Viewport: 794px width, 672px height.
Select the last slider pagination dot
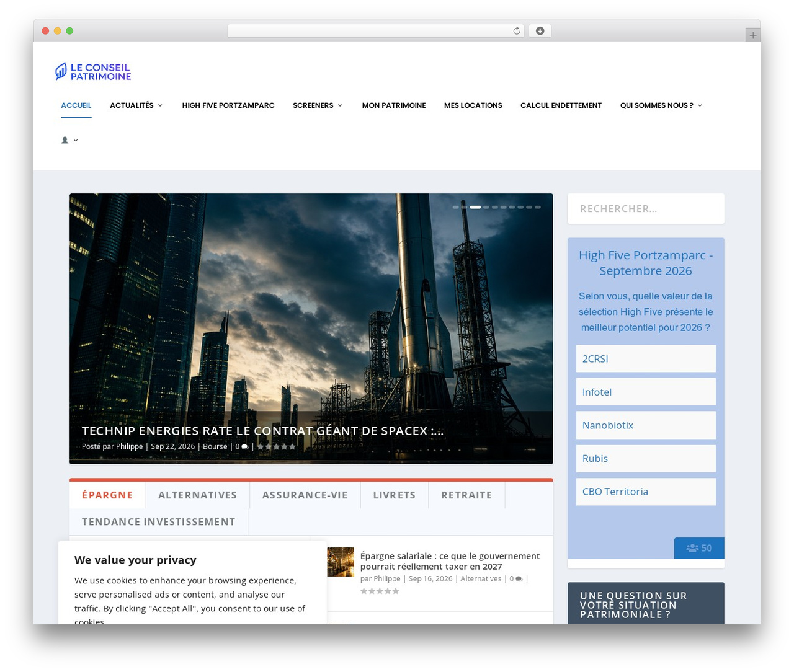[x=538, y=207]
